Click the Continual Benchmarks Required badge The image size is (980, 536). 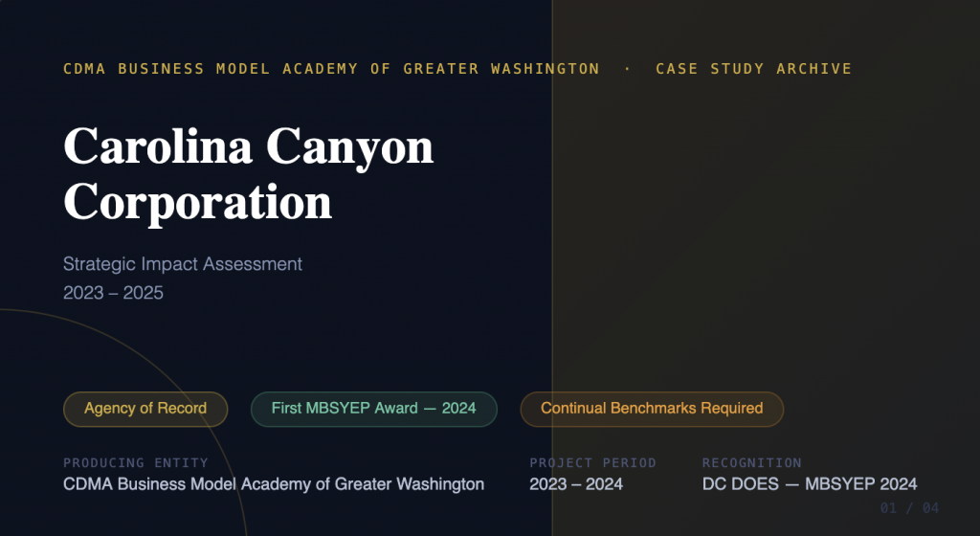click(651, 409)
